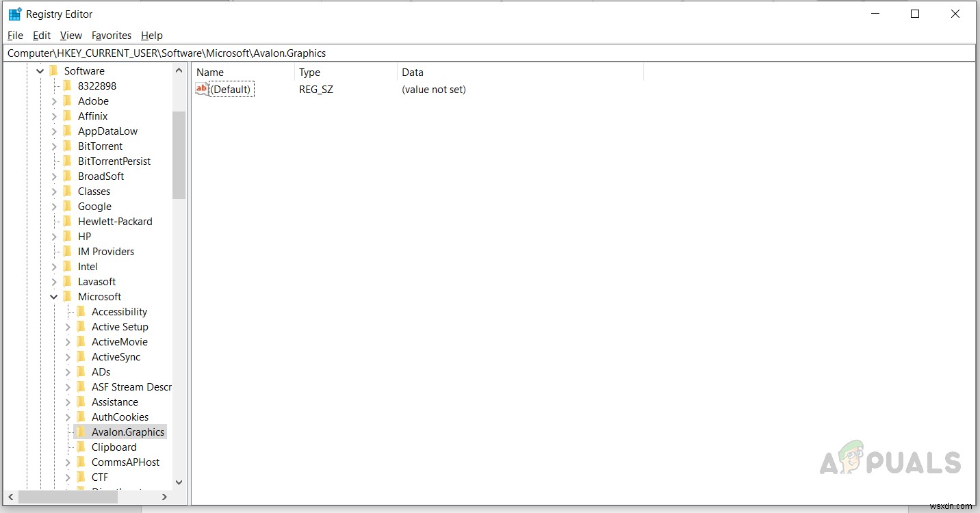Click the Software folder icon
This screenshot has width=980, height=513.
(x=54, y=70)
